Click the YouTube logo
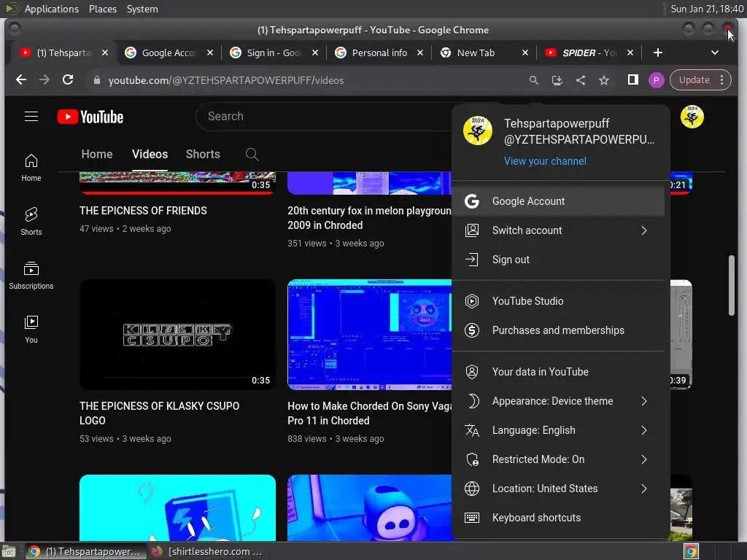 (90, 117)
